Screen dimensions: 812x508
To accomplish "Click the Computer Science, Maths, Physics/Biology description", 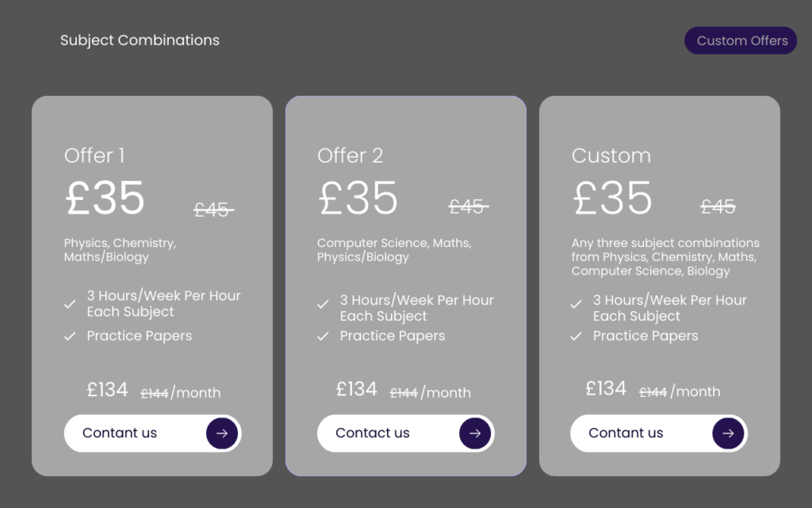I will (395, 250).
